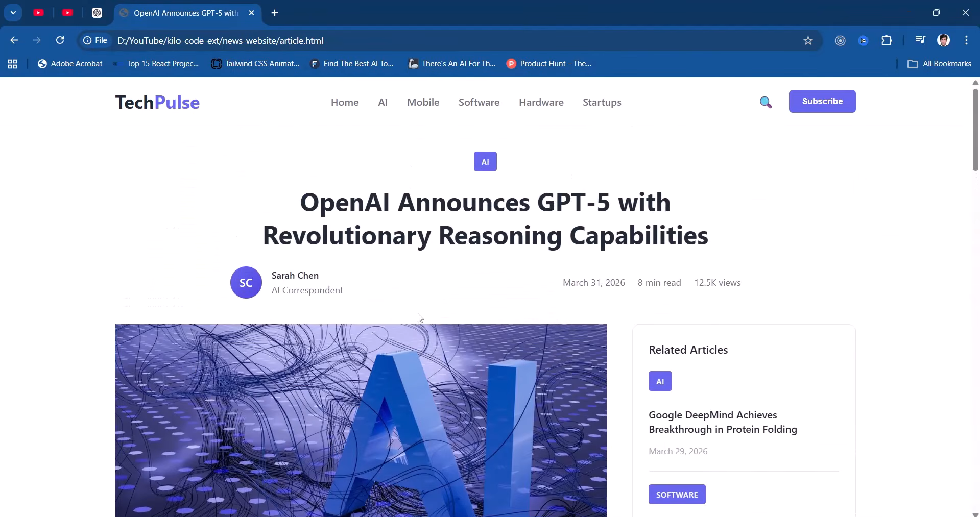The image size is (980, 517).
Task: Click the Subscribe button
Action: (x=822, y=101)
